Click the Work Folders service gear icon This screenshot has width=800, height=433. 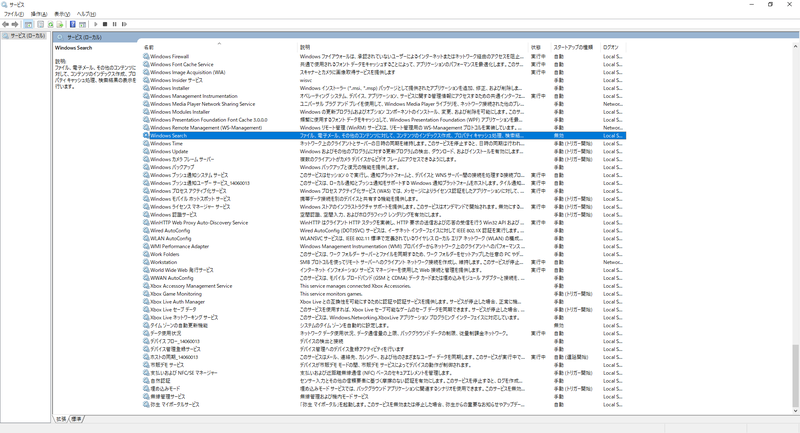[x=146, y=254]
